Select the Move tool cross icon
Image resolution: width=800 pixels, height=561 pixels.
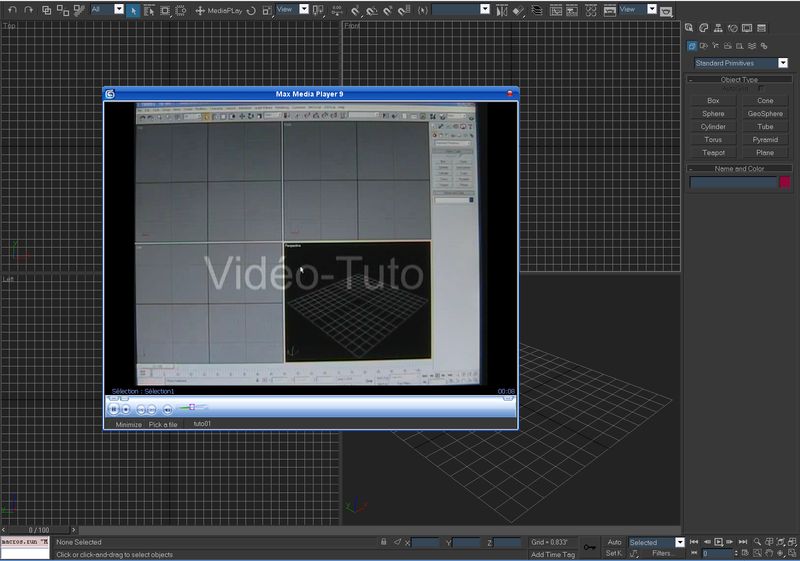[x=200, y=10]
